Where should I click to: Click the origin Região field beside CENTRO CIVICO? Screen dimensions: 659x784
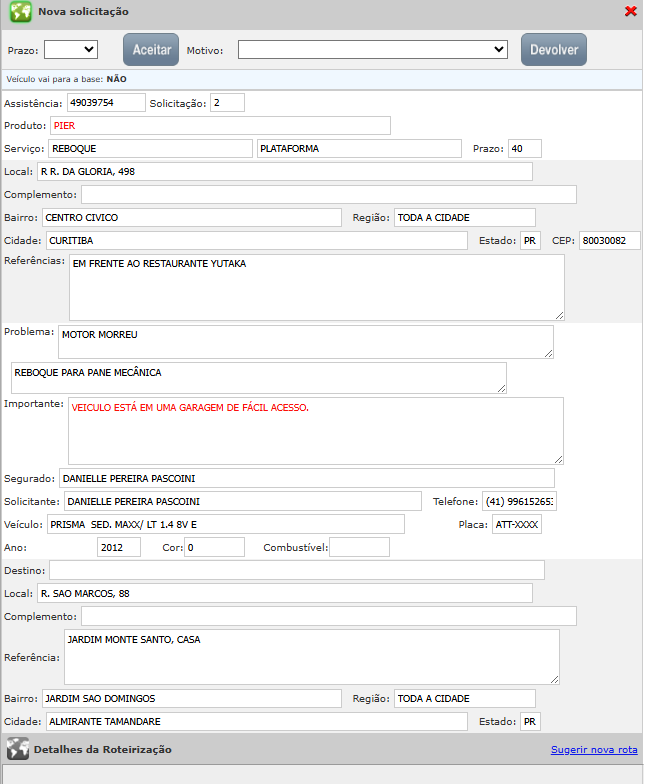(464, 218)
